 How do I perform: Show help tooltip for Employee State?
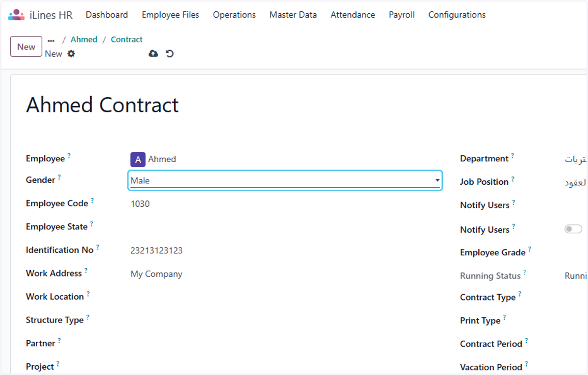point(92,224)
